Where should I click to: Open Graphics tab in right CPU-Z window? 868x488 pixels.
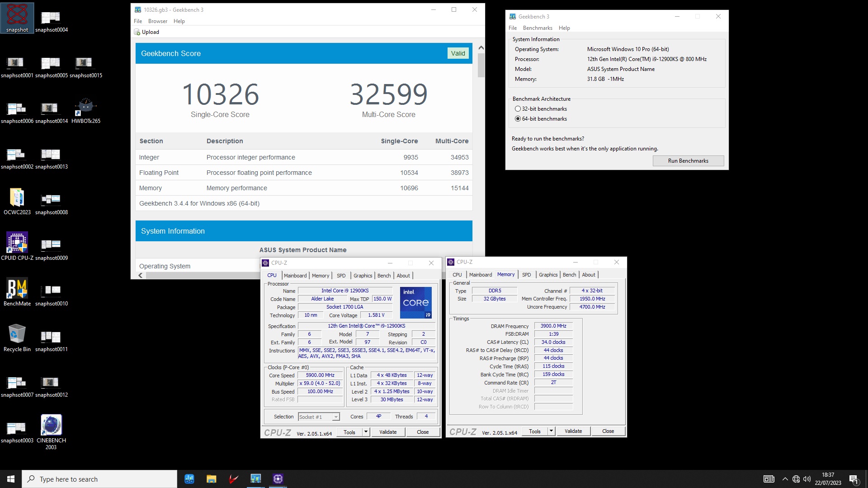548,275
